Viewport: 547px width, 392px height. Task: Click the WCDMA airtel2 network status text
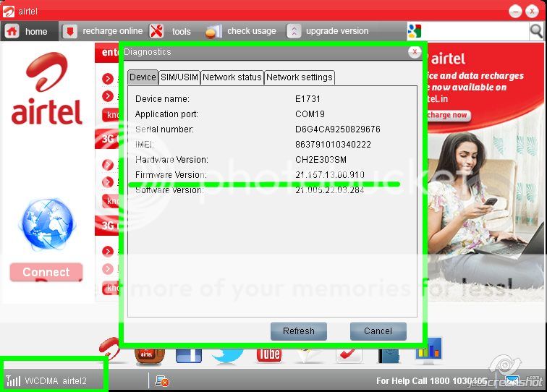click(x=56, y=381)
